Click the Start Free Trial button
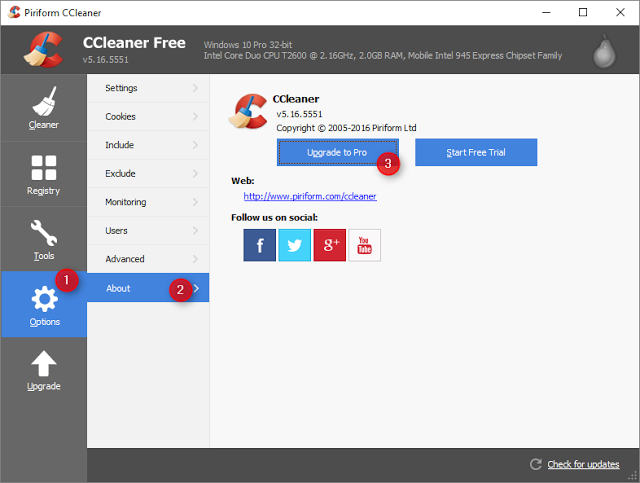The height and width of the screenshot is (483, 640). 476,152
